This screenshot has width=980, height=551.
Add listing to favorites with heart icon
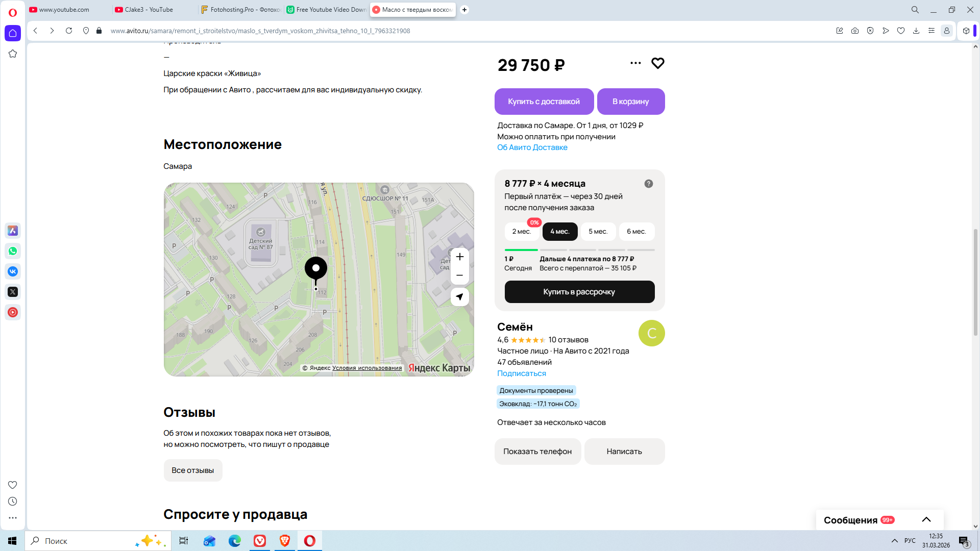tap(657, 63)
